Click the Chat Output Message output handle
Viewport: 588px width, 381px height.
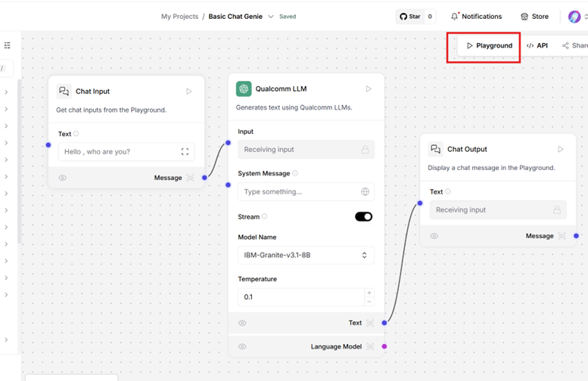point(577,236)
